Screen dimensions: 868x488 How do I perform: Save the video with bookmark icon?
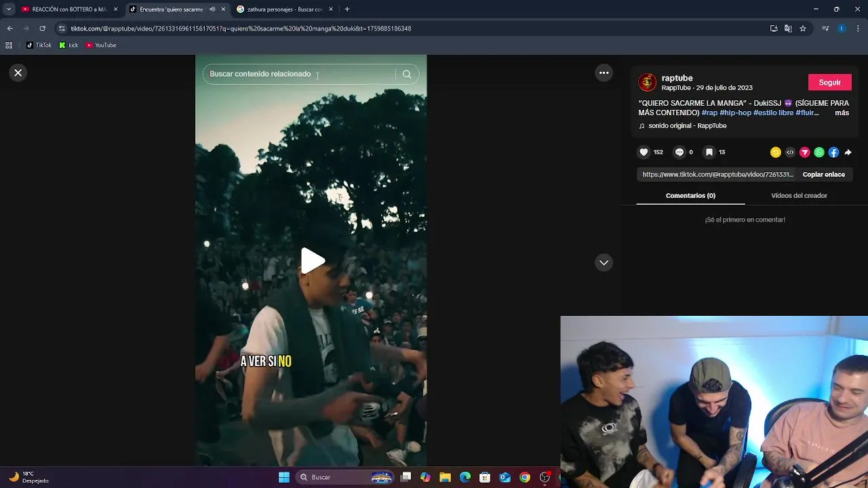[x=709, y=152]
